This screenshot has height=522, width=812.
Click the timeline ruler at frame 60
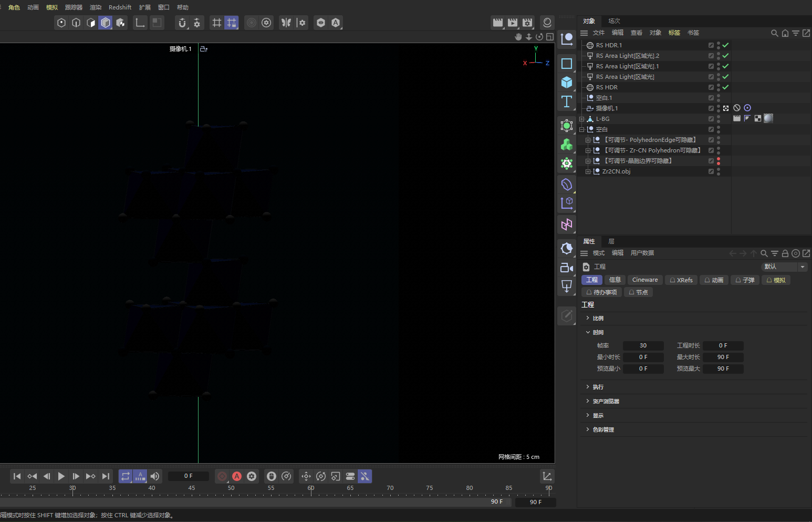(311, 489)
